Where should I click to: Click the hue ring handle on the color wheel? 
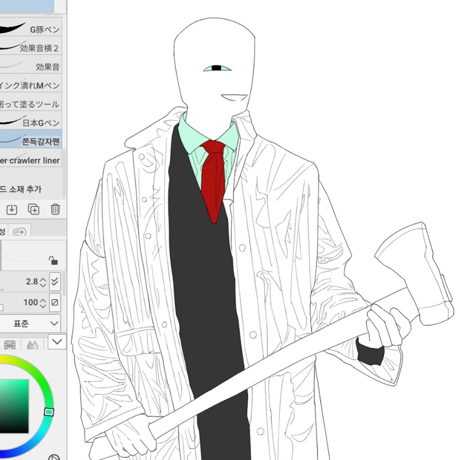[x=49, y=412]
